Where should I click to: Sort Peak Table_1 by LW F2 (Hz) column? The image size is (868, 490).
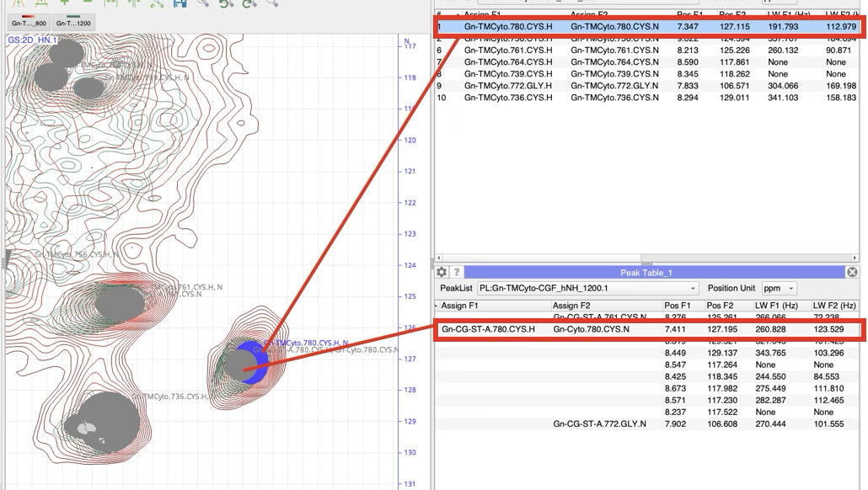[x=834, y=306]
